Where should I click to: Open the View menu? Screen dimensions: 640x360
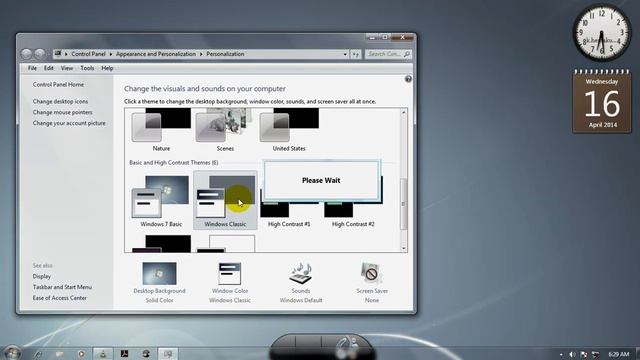(67, 68)
